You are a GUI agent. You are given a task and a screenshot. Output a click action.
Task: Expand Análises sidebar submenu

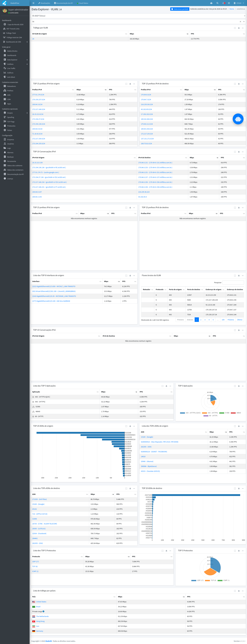[x=15, y=64]
